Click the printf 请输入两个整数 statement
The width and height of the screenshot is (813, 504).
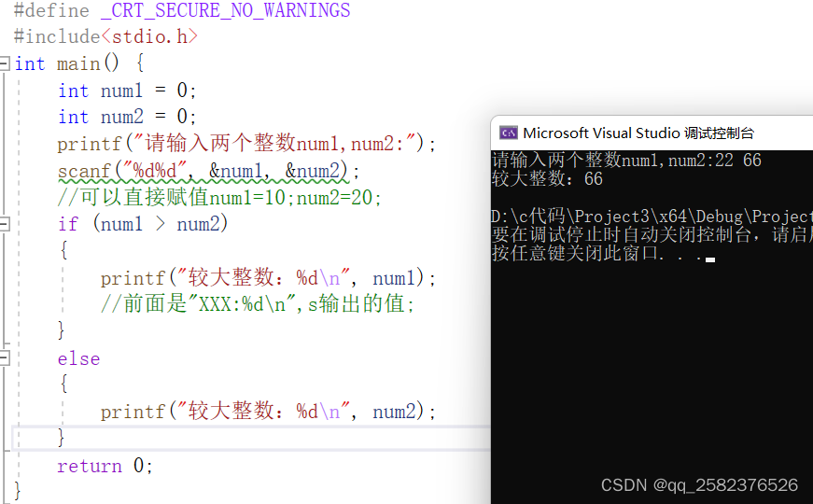coord(246,144)
